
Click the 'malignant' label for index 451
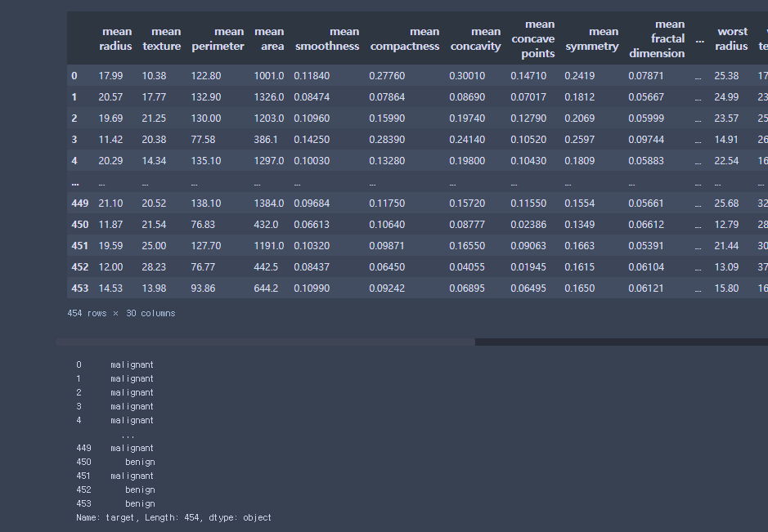click(132, 476)
